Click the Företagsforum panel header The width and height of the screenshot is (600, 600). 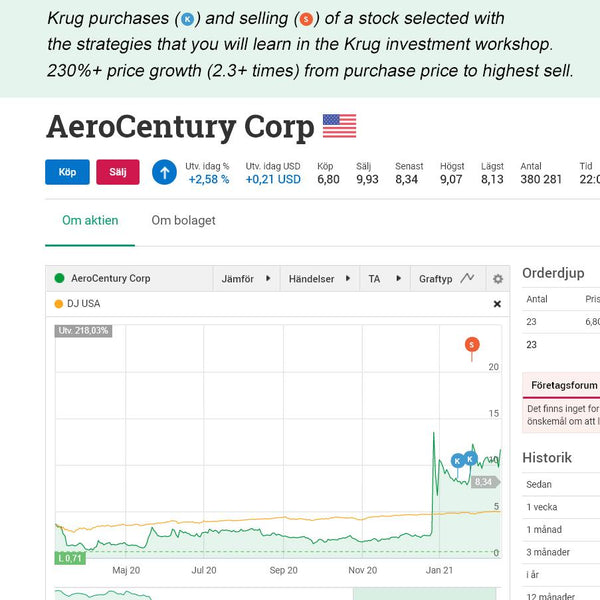561,385
